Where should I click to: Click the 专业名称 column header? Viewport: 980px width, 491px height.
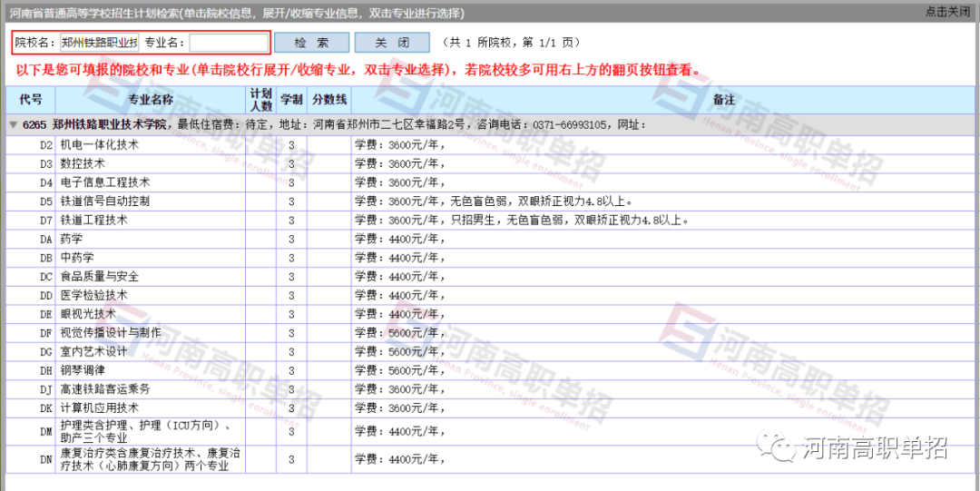pos(151,100)
